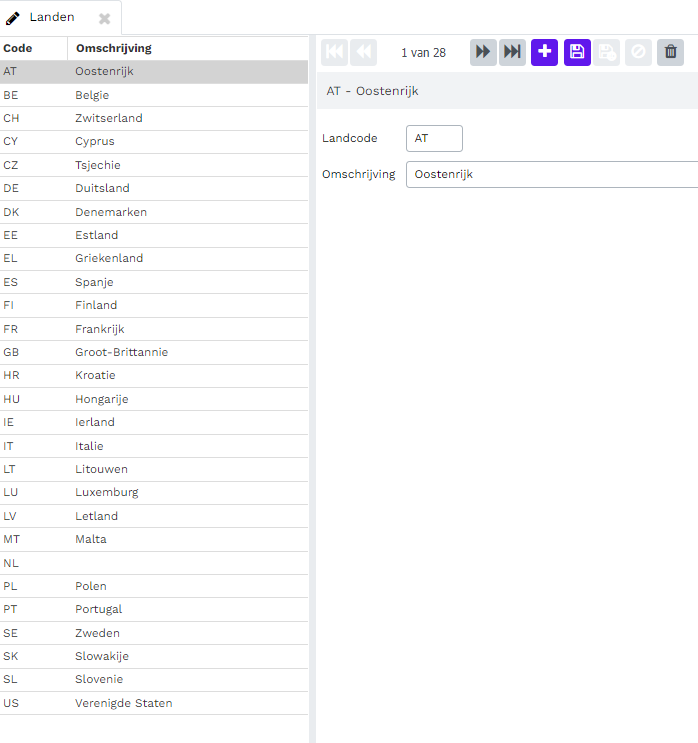
Task: Jump to the last record
Action: pos(512,52)
